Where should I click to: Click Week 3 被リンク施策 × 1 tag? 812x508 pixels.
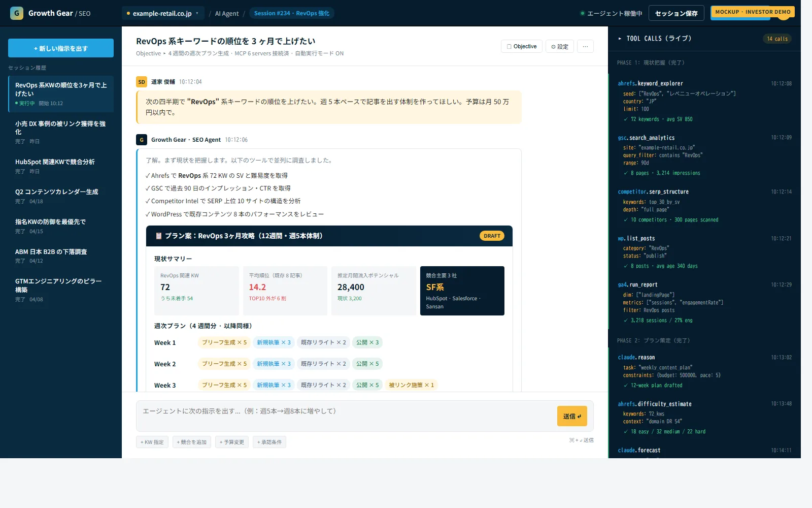[x=412, y=385]
